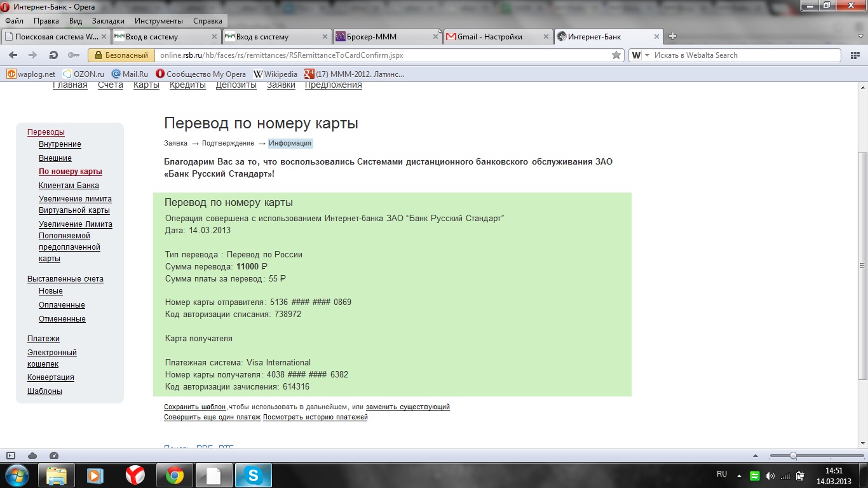This screenshot has width=868, height=488.
Task: Open the Конвертация link
Action: [51, 377]
